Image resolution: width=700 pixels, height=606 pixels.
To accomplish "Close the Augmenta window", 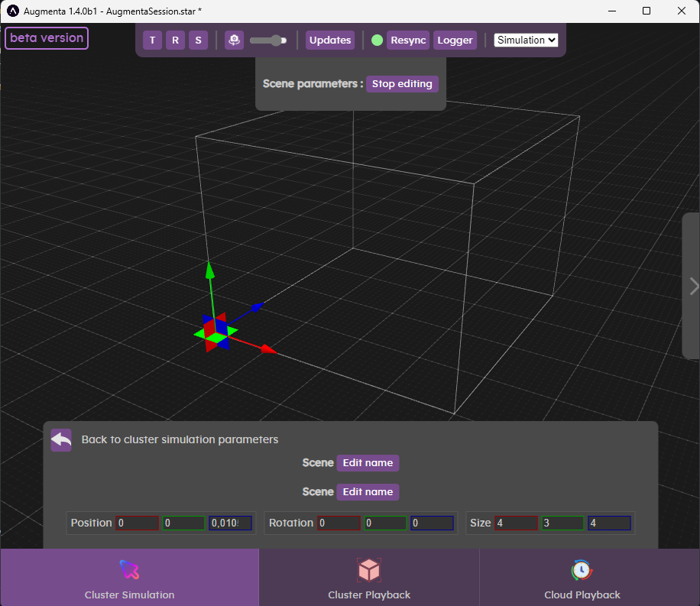I will click(681, 11).
